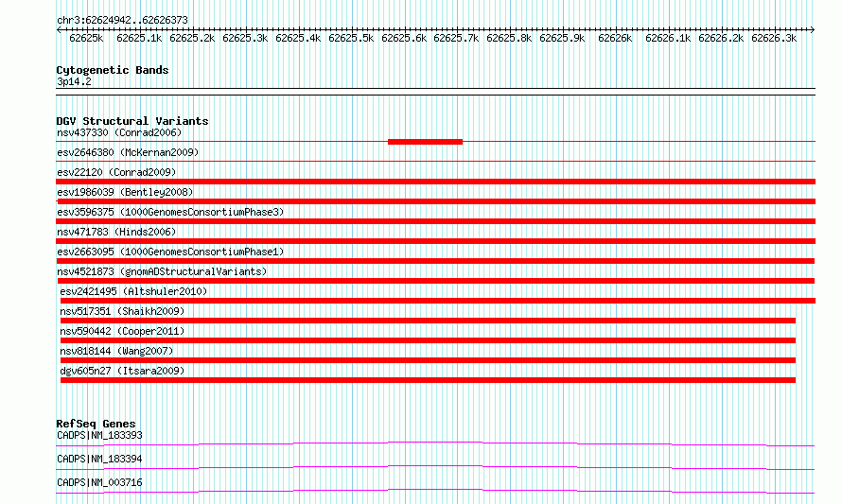Screen dimensions: 842x504
Task: Click the 62626k ruler position
Action: (615, 38)
